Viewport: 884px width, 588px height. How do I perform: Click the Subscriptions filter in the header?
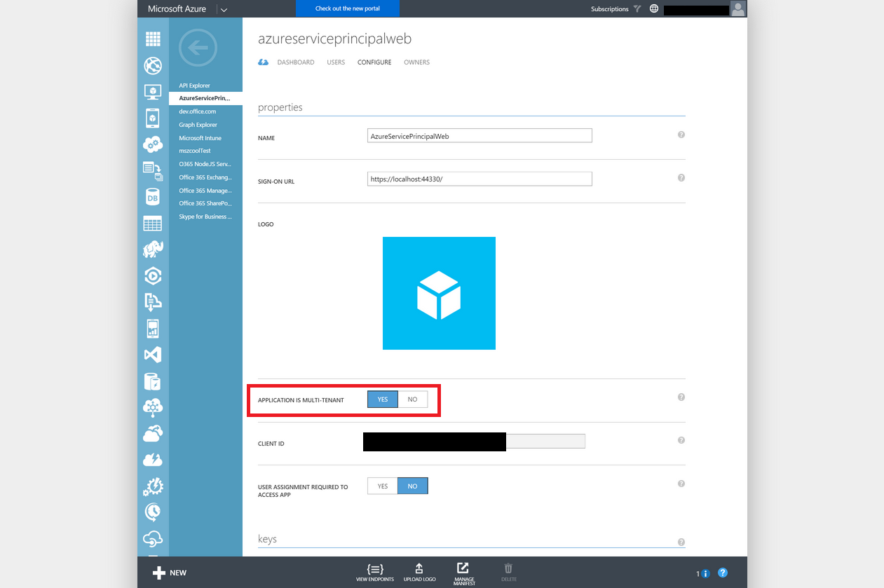[616, 9]
